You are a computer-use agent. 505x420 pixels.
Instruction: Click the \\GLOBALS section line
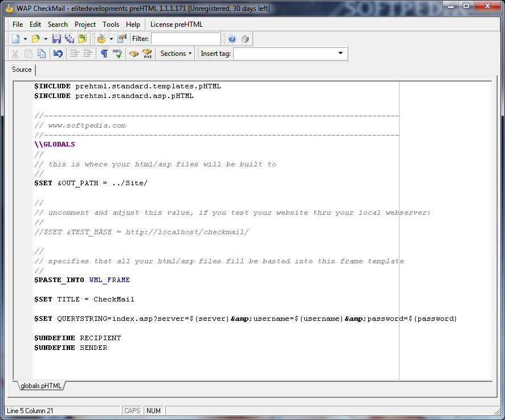(x=55, y=144)
